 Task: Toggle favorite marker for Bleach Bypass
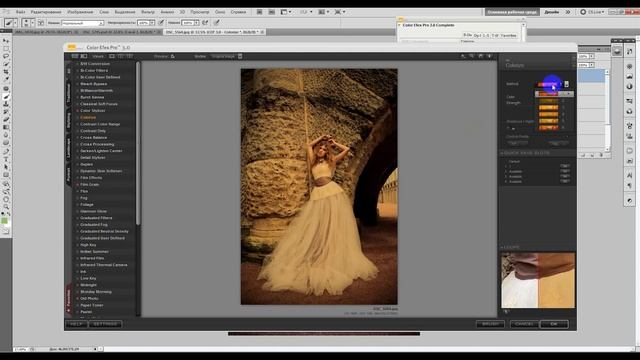tap(77, 84)
